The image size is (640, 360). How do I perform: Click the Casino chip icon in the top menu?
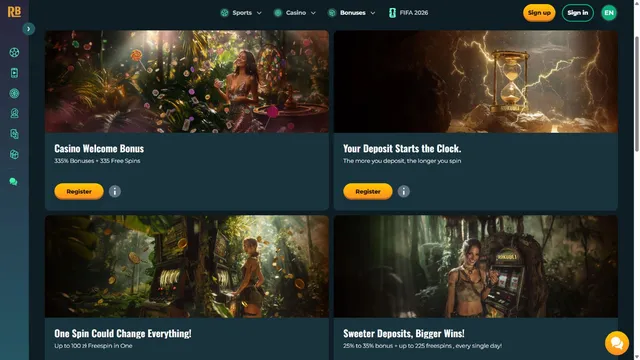tap(278, 13)
